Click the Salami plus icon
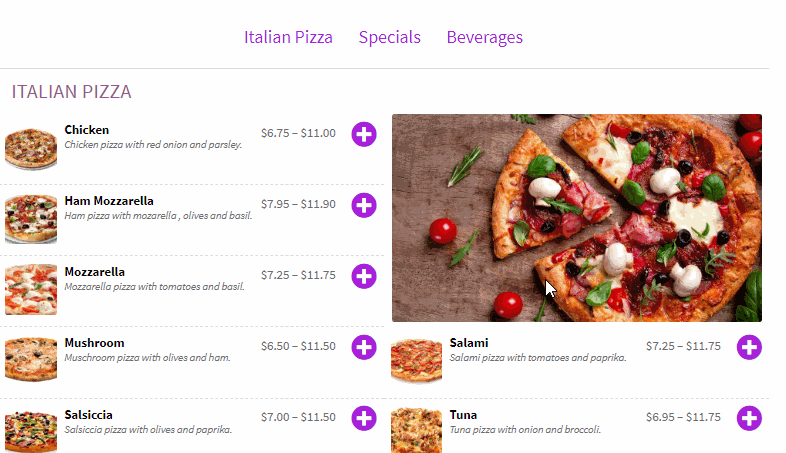Image resolution: width=786 pixels, height=453 pixels. [749, 347]
